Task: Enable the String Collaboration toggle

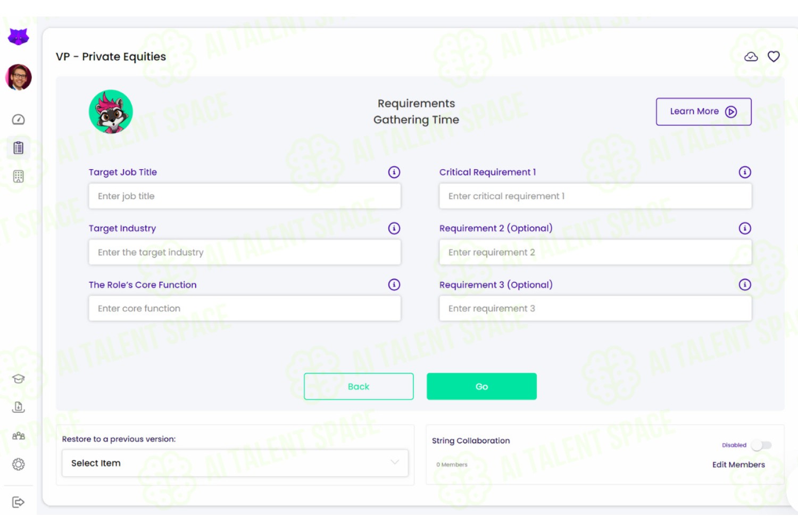Action: point(761,445)
